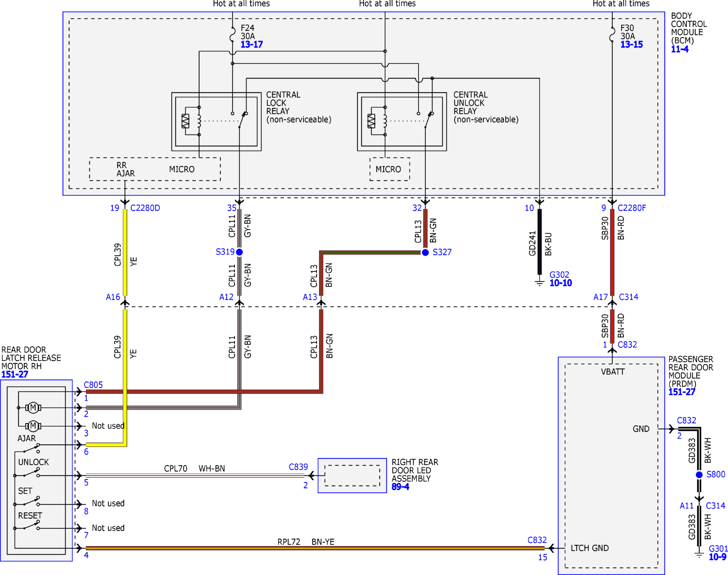The height and width of the screenshot is (575, 728).
Task: Click the lower motor symbol at pin 3
Action: pyautogui.click(x=33, y=426)
